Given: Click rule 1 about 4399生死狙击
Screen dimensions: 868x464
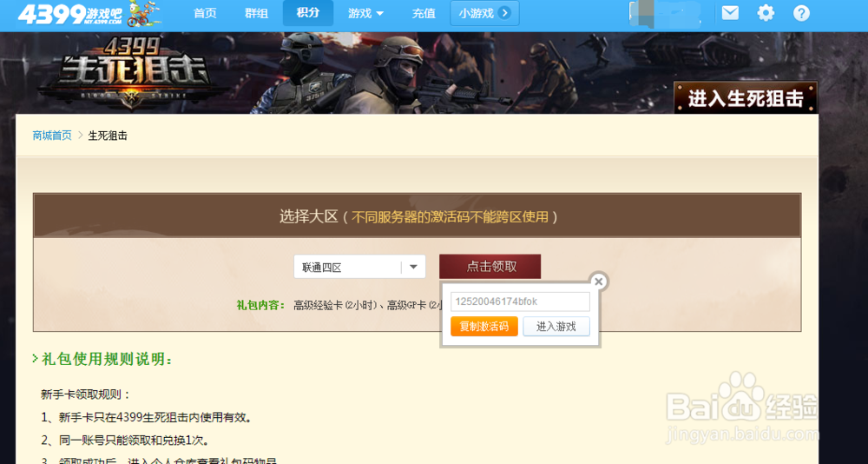Looking at the screenshot, I should (147, 417).
